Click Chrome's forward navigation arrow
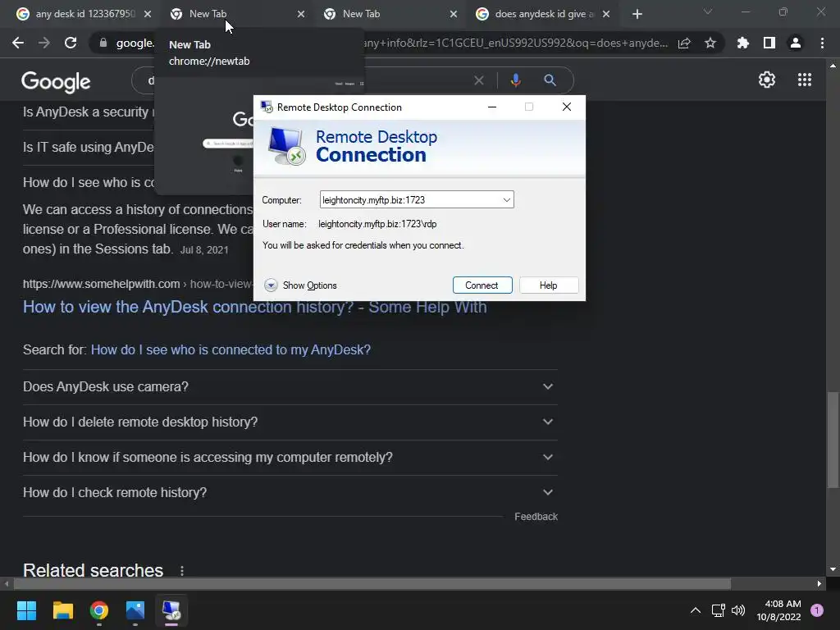The height and width of the screenshot is (630, 840). pyautogui.click(x=44, y=43)
